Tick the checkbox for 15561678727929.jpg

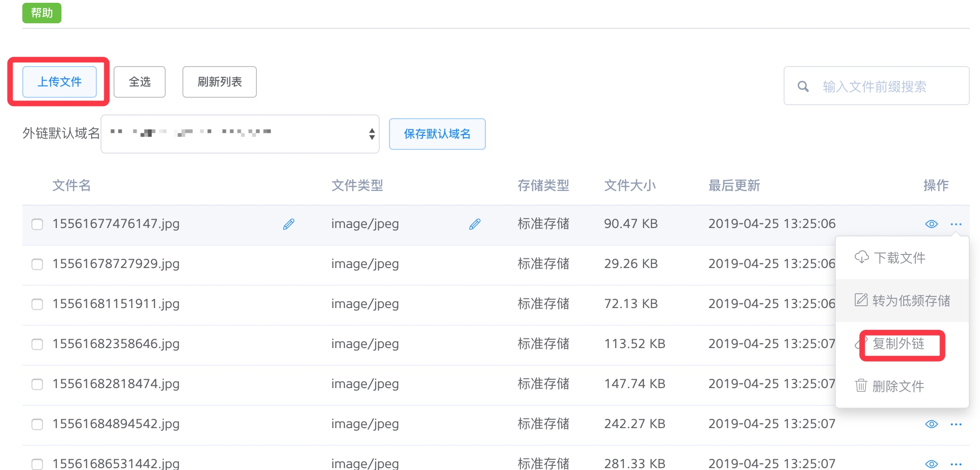click(37, 264)
